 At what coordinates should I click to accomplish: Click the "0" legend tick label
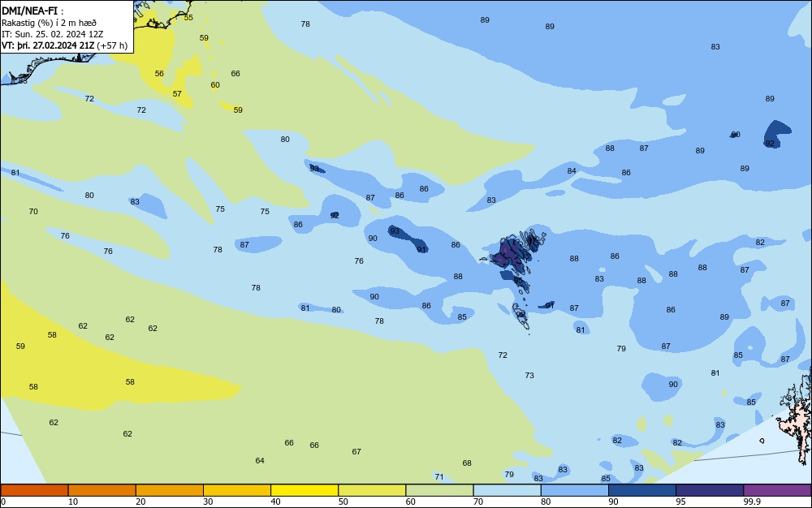click(3, 502)
